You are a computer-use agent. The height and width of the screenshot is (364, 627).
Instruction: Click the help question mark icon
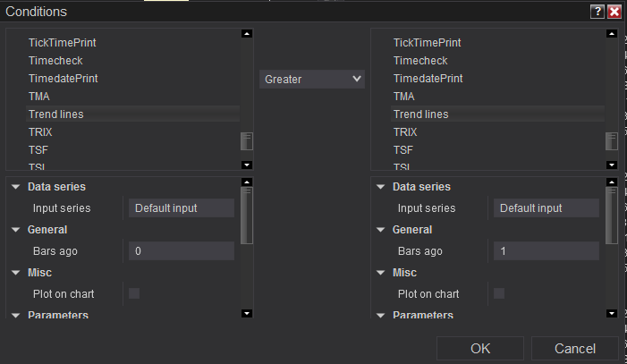[597, 12]
